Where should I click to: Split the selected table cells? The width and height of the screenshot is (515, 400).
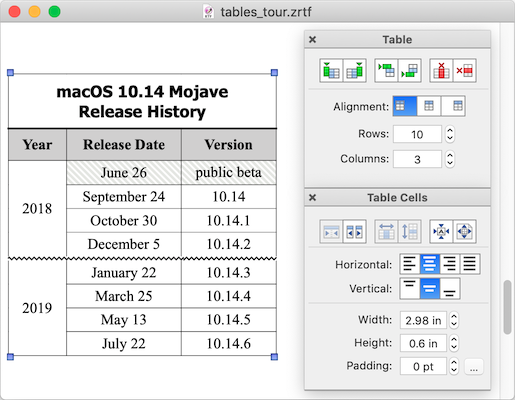coord(355,231)
